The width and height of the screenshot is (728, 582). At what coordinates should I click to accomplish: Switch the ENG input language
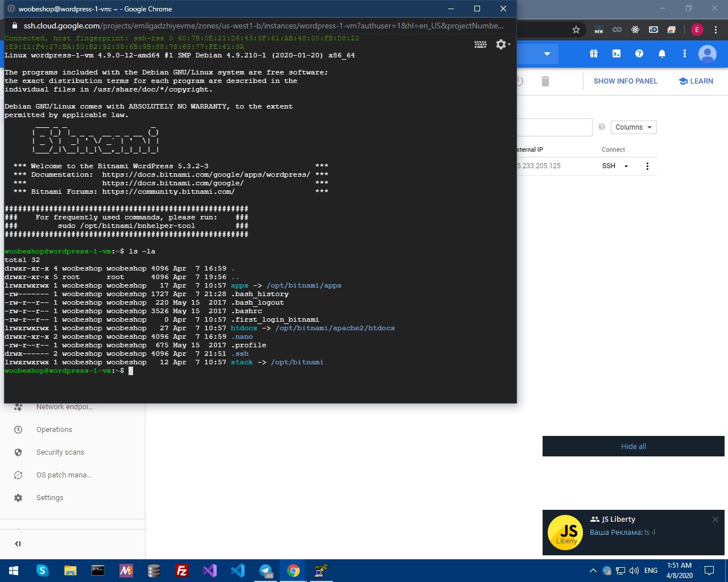click(x=651, y=571)
